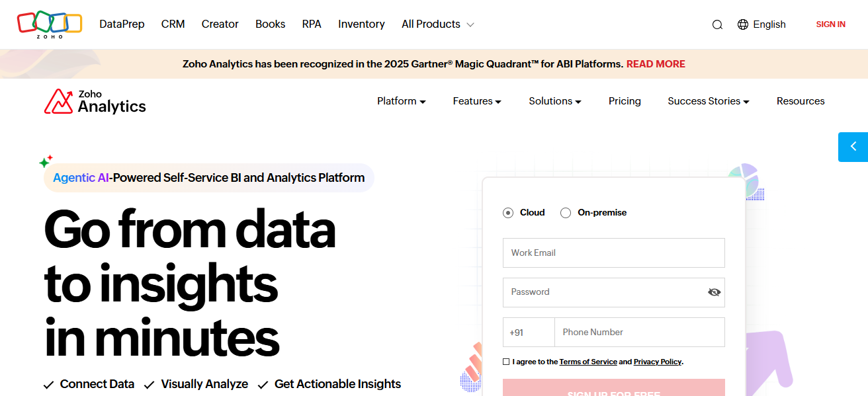Click the 'Connect Data' text
The image size is (868, 396).
[x=97, y=384]
